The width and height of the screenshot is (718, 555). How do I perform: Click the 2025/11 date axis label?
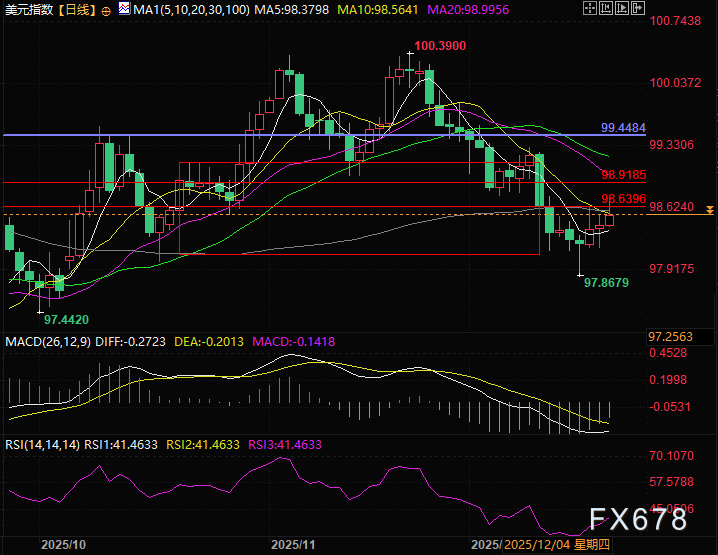pos(294,545)
